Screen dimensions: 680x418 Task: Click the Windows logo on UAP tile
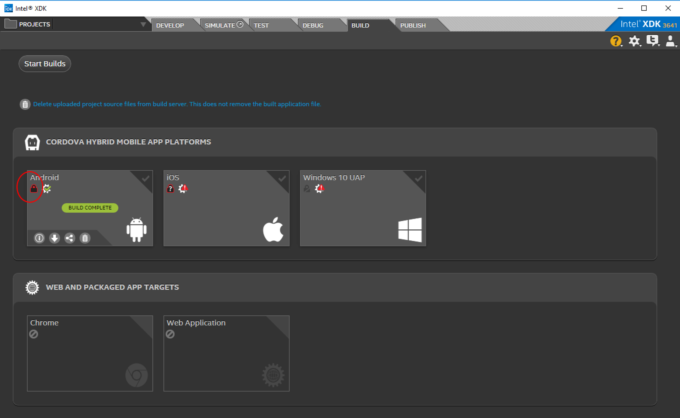click(410, 230)
